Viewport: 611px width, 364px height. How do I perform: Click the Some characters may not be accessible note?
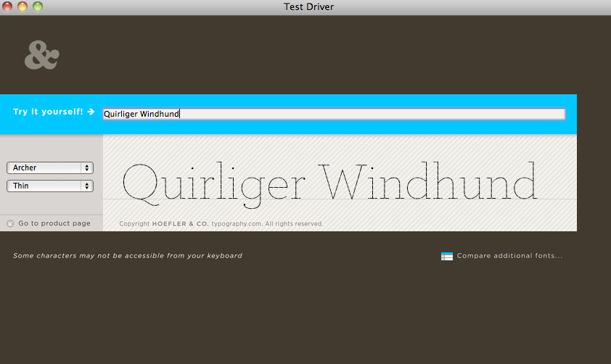(x=128, y=256)
